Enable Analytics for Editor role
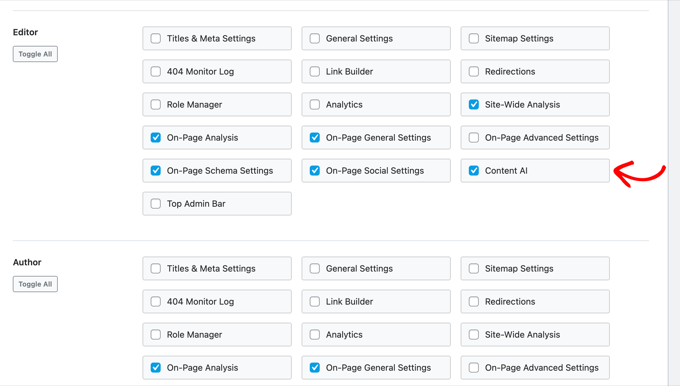 pyautogui.click(x=315, y=105)
